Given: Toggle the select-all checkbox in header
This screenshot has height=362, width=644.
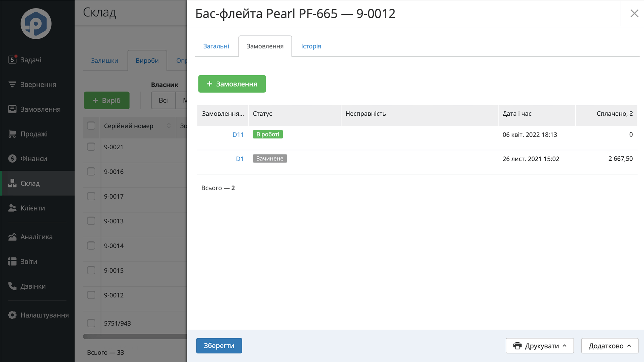Looking at the screenshot, I should click(91, 126).
